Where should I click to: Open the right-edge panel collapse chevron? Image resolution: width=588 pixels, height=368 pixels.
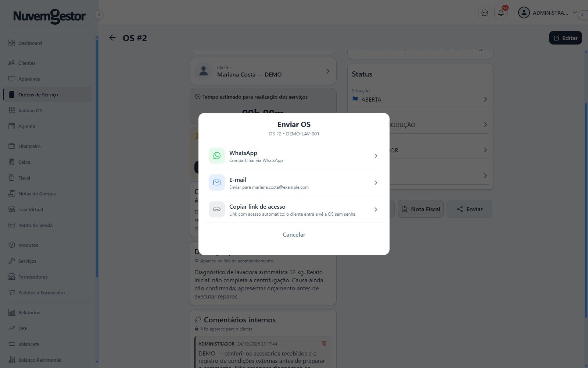582,15
